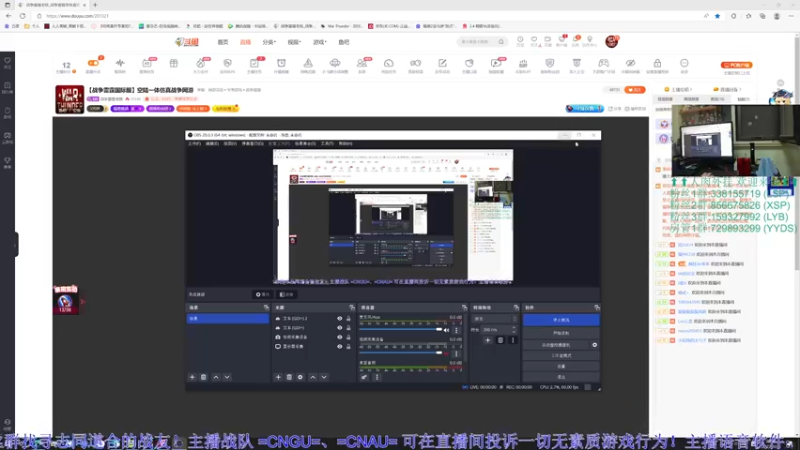Click the gift box icon in Douyu streamer toolbar
The height and width of the screenshot is (450, 800).
tap(174, 64)
